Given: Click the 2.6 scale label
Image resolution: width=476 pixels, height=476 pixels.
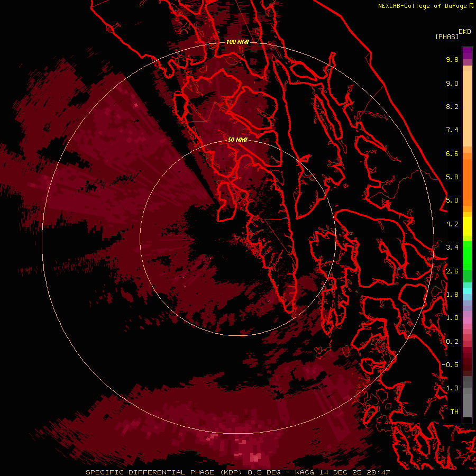Looking at the screenshot, I should [452, 271].
